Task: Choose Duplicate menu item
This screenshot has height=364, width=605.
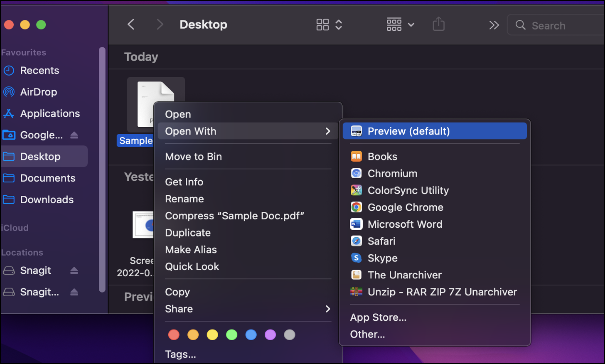Action: [x=188, y=233]
